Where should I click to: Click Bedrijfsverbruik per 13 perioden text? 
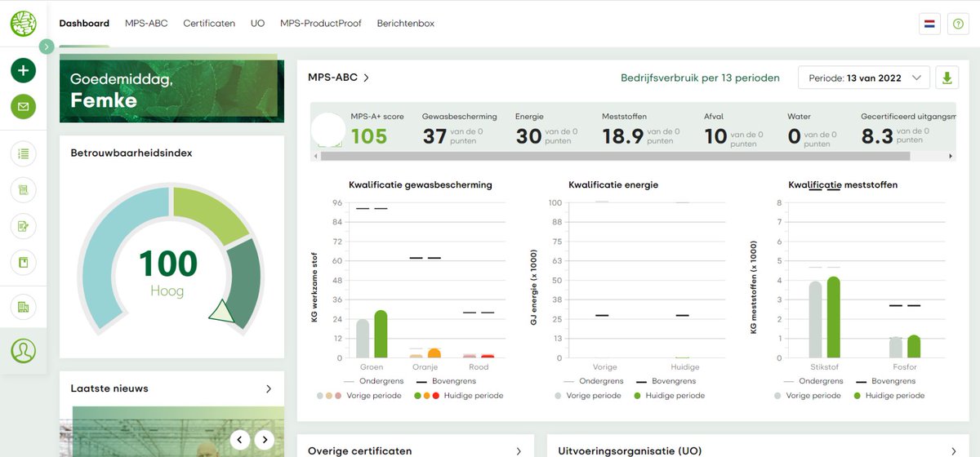700,78
